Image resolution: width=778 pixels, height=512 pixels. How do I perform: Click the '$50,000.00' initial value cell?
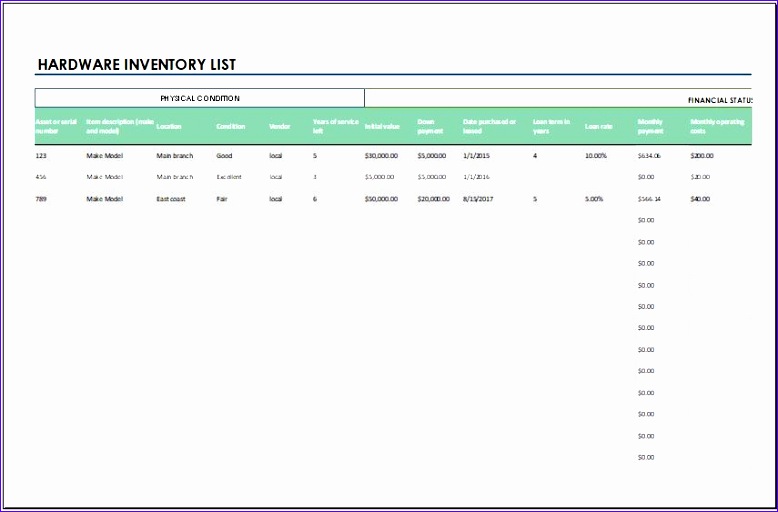pos(381,199)
